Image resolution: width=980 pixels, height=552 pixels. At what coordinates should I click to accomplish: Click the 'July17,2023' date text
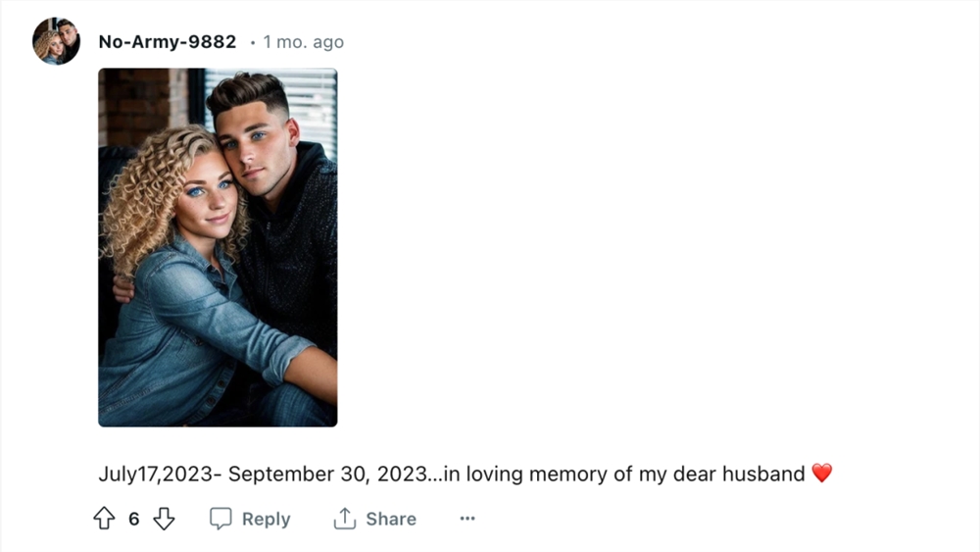pos(155,474)
